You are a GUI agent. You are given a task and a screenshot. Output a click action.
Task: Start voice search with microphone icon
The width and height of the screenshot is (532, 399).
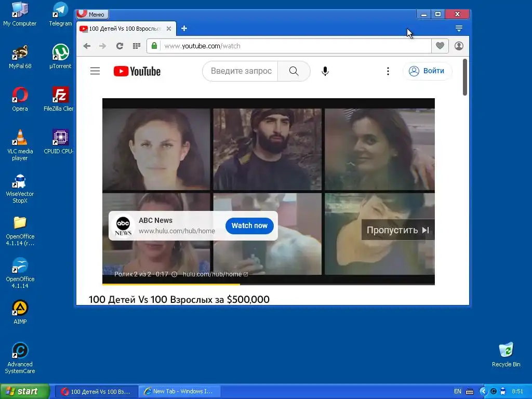pyautogui.click(x=325, y=71)
